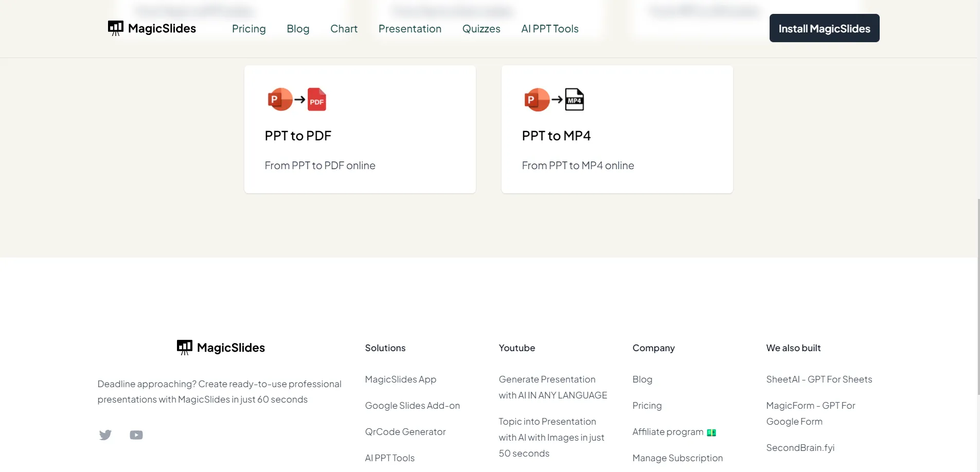The width and height of the screenshot is (980, 472).
Task: Click the Affiliate program money icon
Action: click(x=711, y=432)
